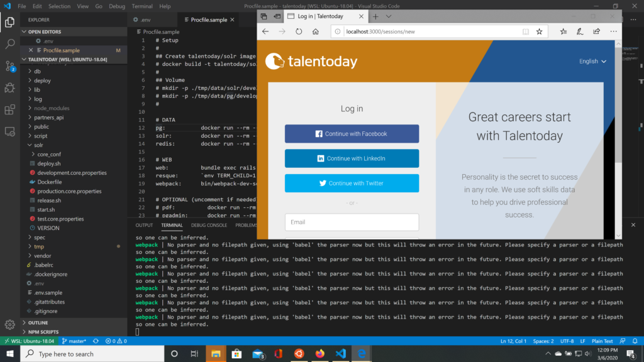Collapse the OPEN EDITORS section

point(45,31)
